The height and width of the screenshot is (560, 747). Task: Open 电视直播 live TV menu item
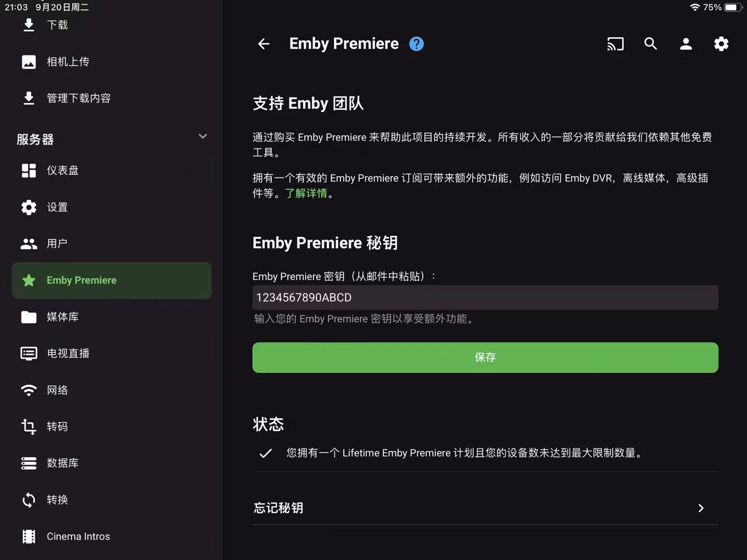112,354
